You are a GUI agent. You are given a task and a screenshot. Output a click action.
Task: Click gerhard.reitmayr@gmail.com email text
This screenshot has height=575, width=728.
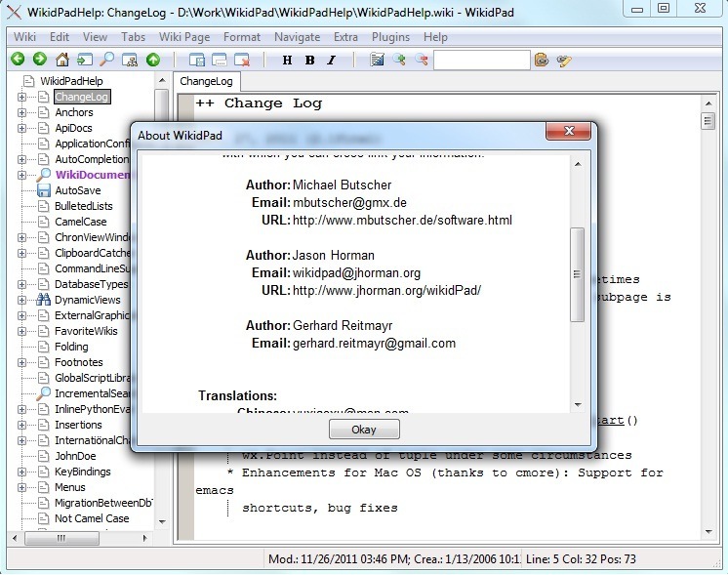(x=374, y=344)
